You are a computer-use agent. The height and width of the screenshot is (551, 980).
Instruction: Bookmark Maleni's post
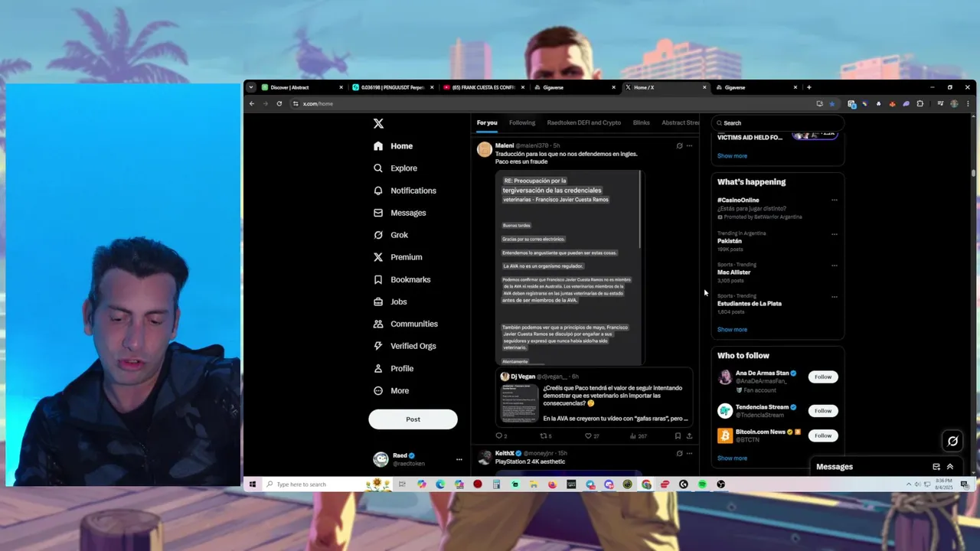click(678, 436)
